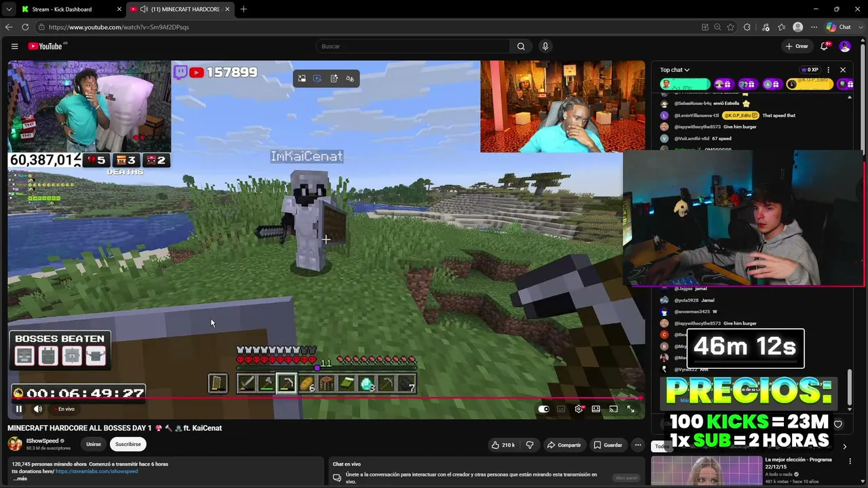
Task: Open the YouTube account avatar menu
Action: coord(845,46)
